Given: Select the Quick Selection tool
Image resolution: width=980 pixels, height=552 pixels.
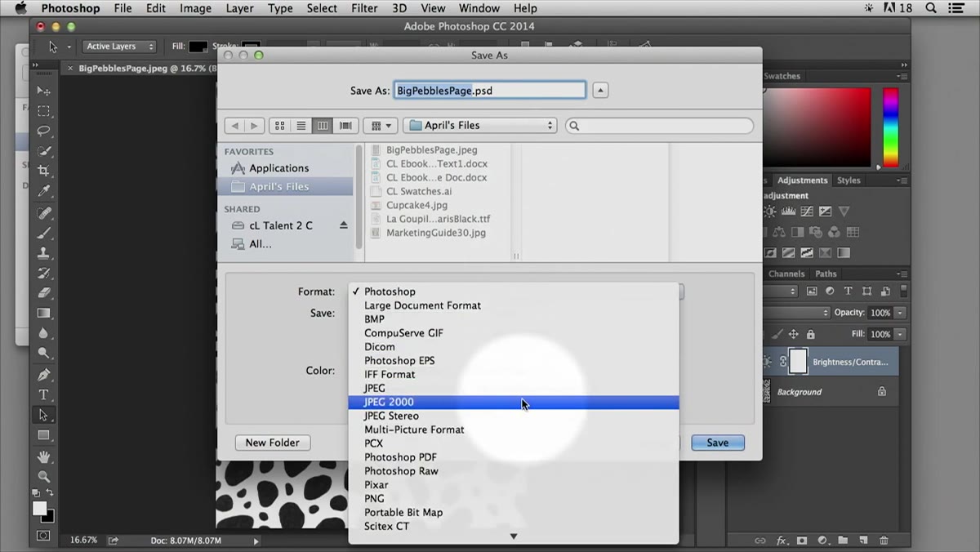Looking at the screenshot, I should (44, 151).
